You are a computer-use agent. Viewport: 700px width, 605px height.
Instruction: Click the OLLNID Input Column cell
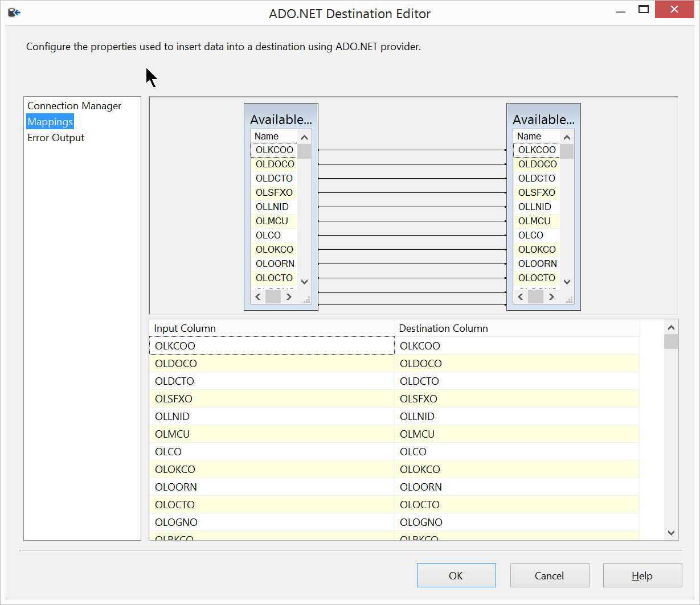272,417
